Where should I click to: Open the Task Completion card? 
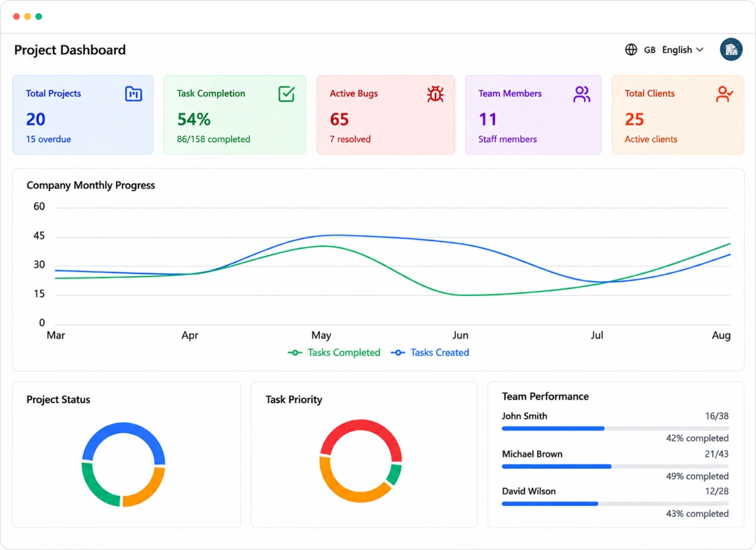[235, 115]
